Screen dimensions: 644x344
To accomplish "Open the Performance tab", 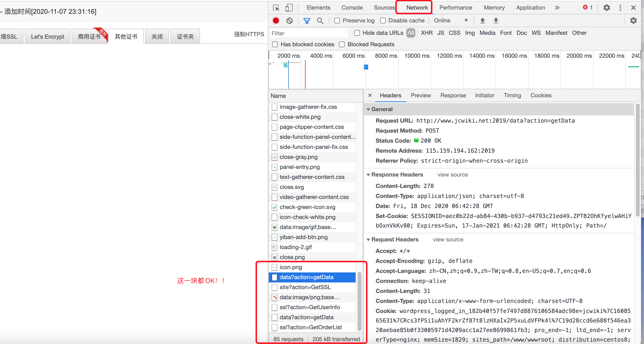I will coord(455,8).
